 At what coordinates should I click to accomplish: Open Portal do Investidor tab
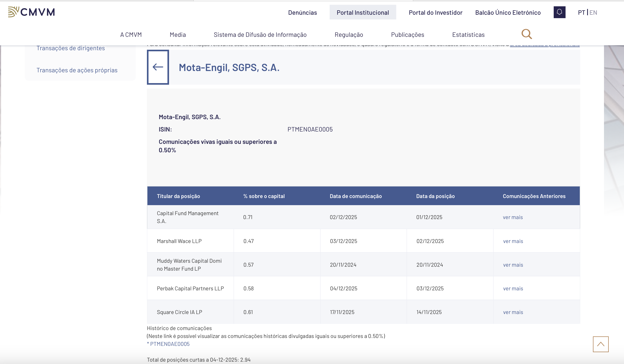point(435,13)
